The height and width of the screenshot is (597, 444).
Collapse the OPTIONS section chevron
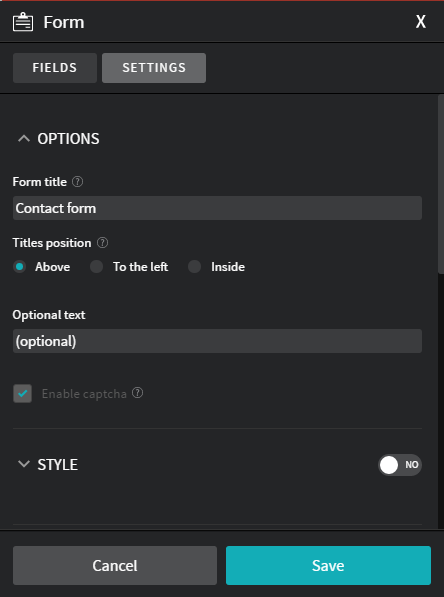click(24, 139)
